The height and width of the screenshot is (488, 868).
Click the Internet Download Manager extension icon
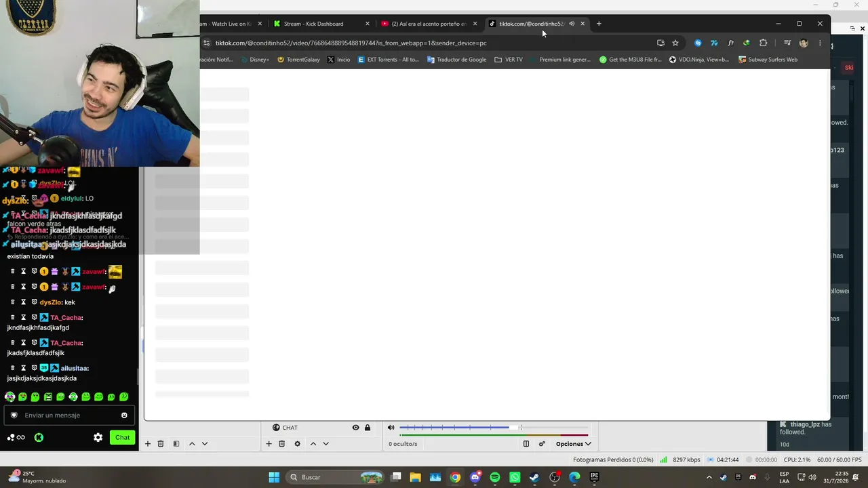point(747,43)
